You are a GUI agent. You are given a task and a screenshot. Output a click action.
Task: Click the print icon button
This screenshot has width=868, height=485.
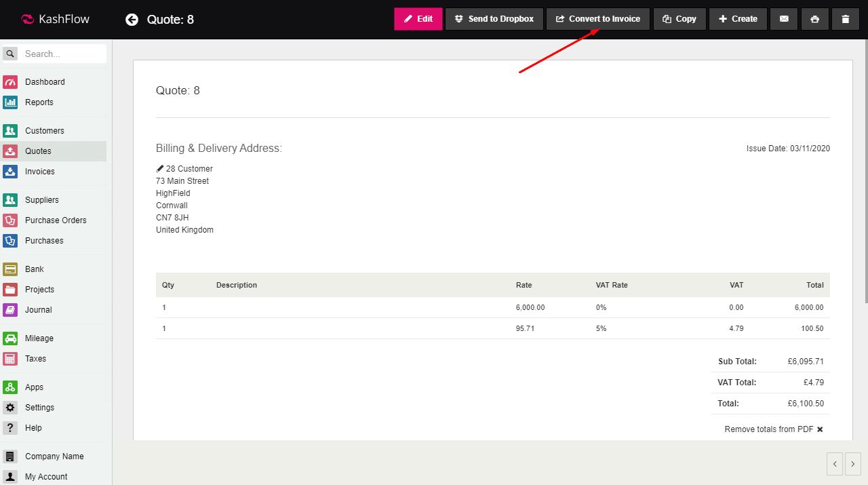click(x=814, y=19)
